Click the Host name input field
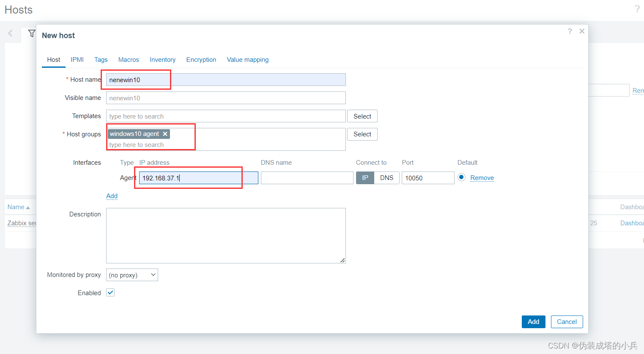644x354 pixels. 226,80
